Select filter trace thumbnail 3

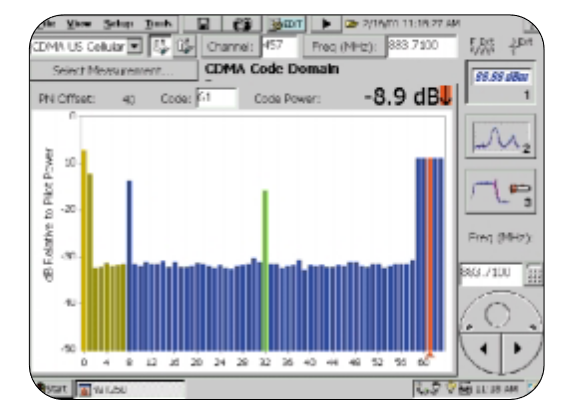coord(500,192)
